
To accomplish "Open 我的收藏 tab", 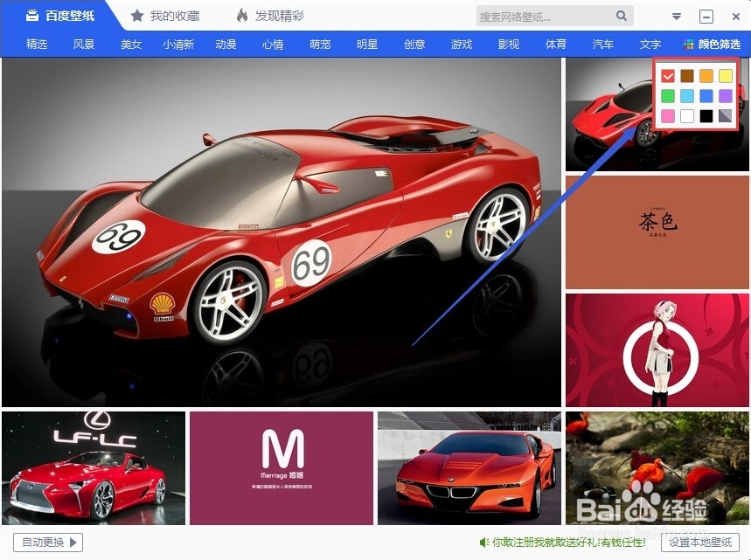I will [x=164, y=17].
